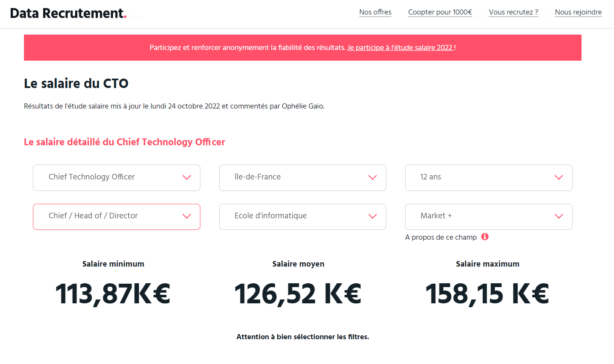
Task: Open Coopter pour 1000€ menu item
Action: [x=440, y=12]
